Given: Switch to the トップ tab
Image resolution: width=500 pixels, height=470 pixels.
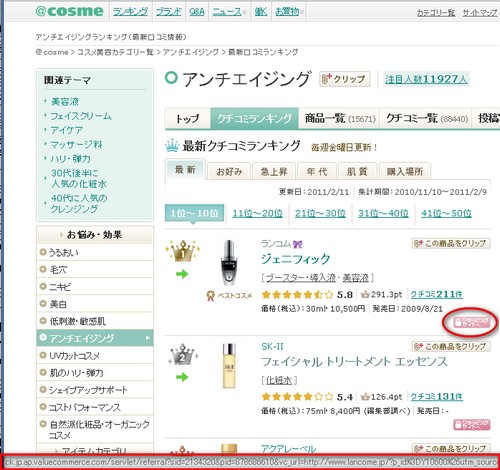Looking at the screenshot, I should [x=188, y=118].
